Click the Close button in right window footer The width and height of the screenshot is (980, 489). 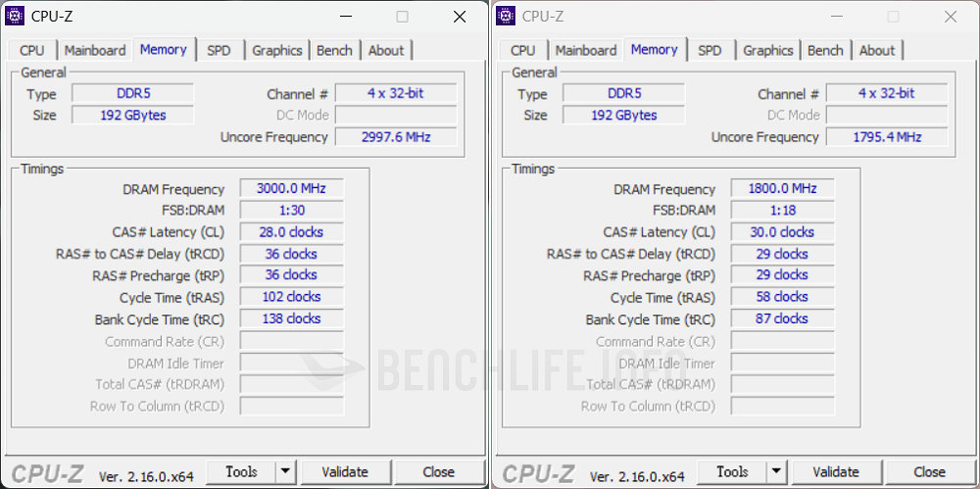tap(930, 472)
